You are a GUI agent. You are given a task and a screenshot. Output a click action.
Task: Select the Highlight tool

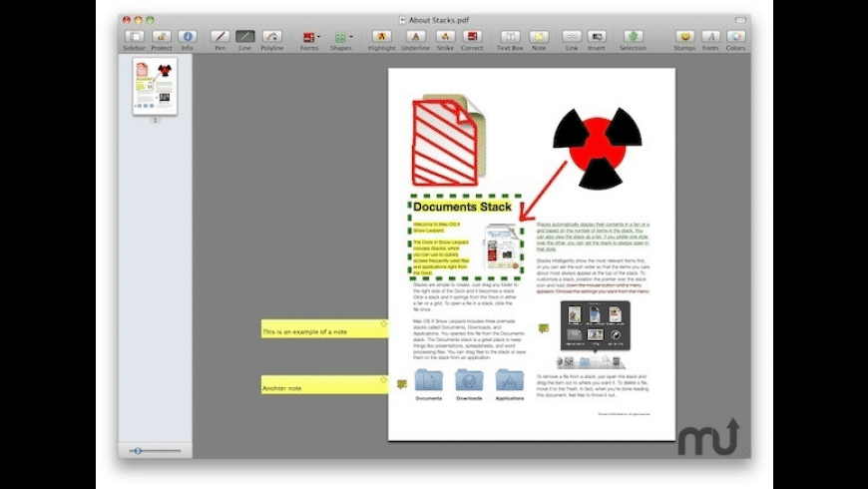381,37
